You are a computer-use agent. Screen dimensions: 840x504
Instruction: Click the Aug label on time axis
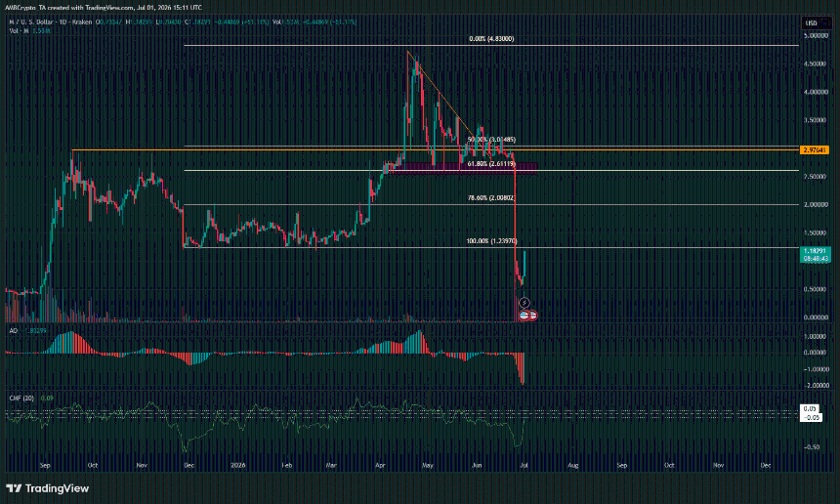572,466
